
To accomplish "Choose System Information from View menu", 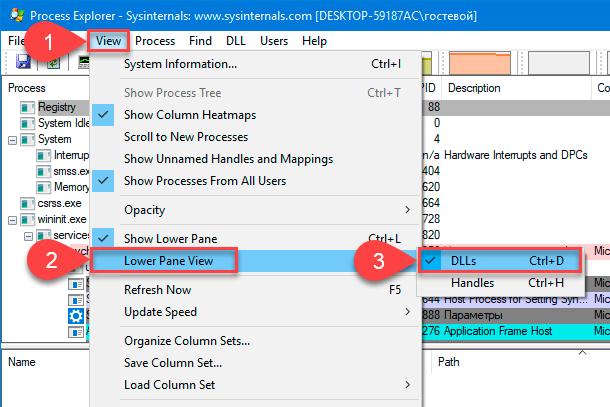I will click(256, 64).
